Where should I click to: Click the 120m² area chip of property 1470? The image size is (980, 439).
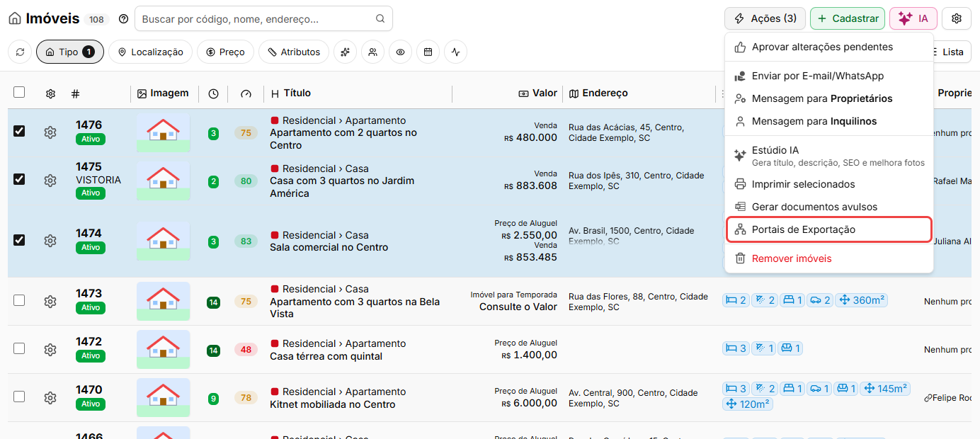(x=748, y=404)
